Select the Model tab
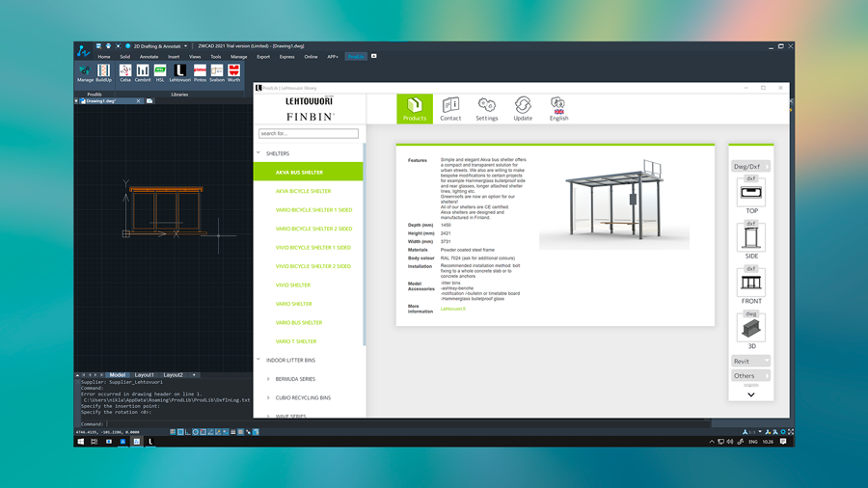Image resolution: width=868 pixels, height=488 pixels. 118,375
